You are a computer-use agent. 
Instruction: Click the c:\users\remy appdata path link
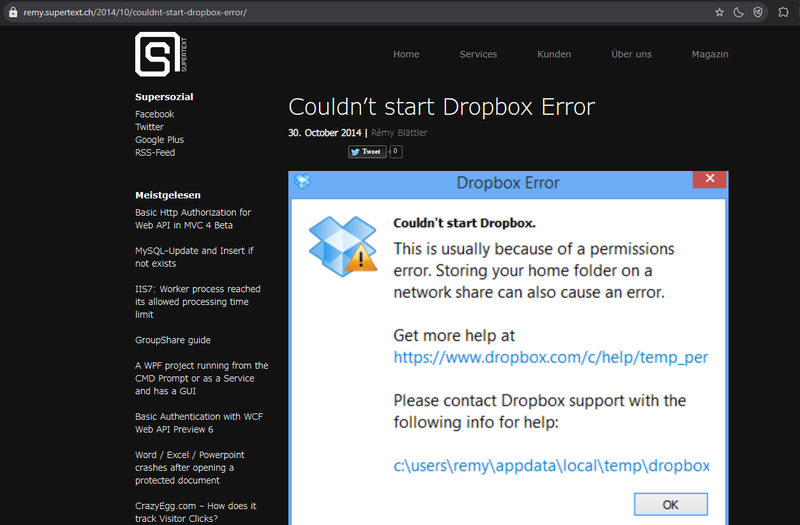click(x=551, y=465)
